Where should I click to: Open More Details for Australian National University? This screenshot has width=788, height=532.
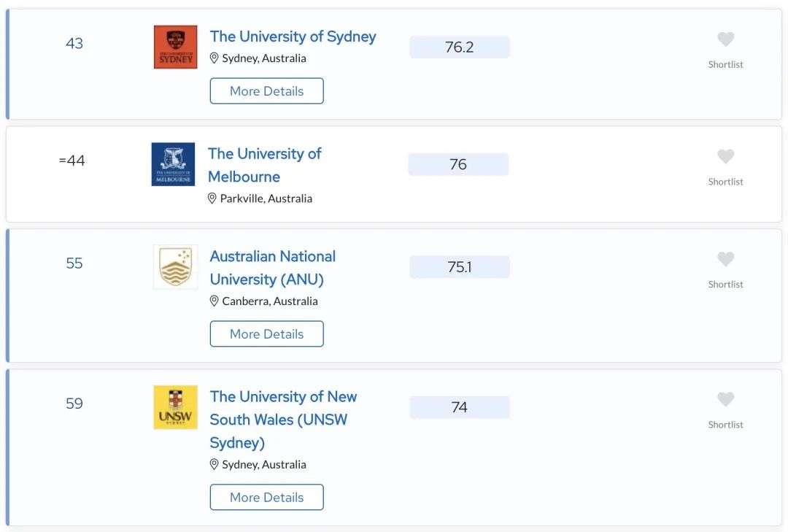pos(267,334)
